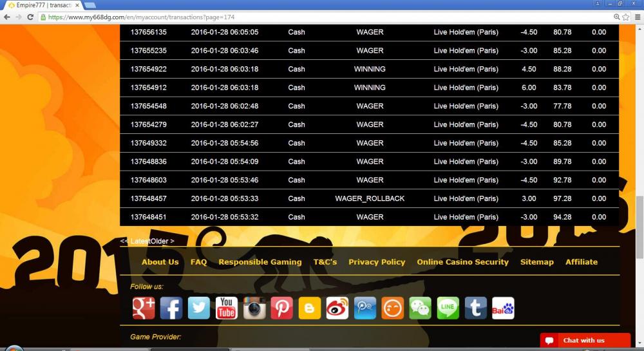Open the Tumblr social icon
The image size is (644, 351).
point(476,308)
